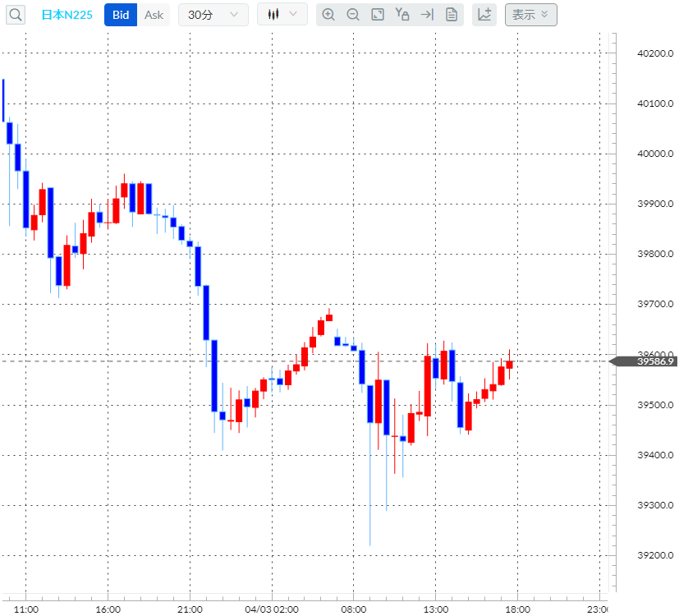Screen dimensions: 679x616
Task: Add a technical indicator to chart
Action: tap(484, 15)
